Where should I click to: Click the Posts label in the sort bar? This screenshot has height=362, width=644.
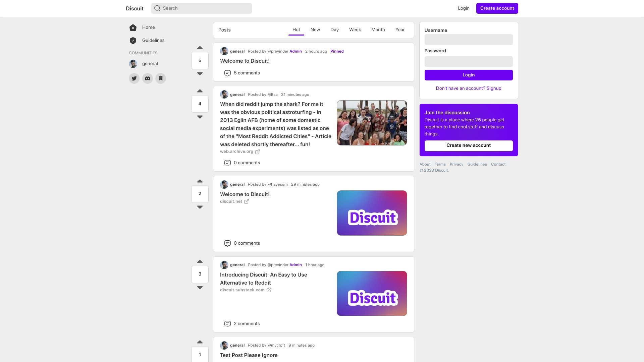point(224,30)
